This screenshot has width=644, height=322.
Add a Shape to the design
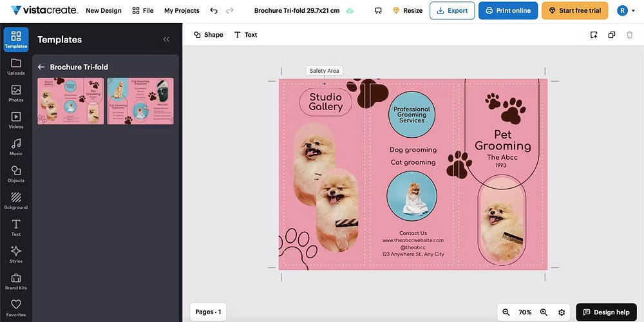[x=209, y=35]
